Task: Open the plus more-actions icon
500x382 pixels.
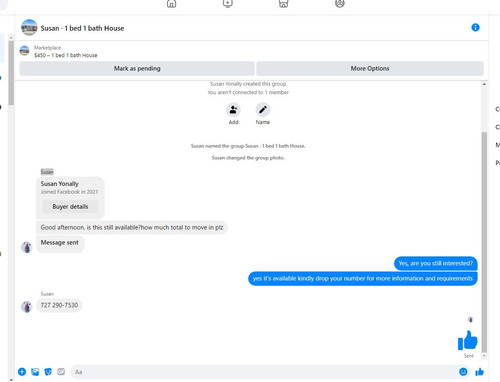Action: (x=22, y=372)
